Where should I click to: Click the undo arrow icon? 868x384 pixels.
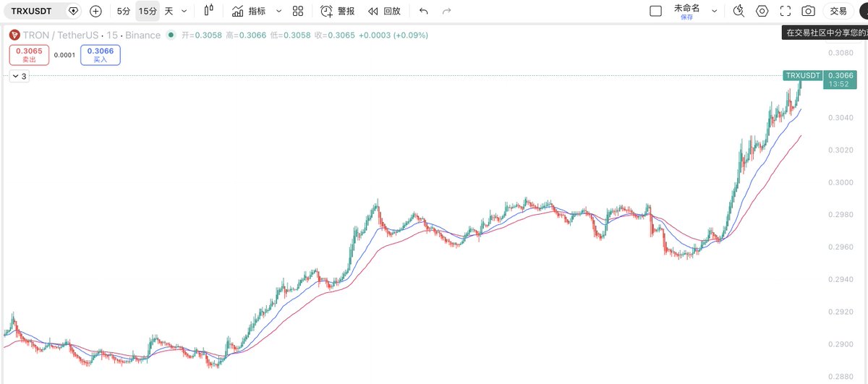[424, 12]
